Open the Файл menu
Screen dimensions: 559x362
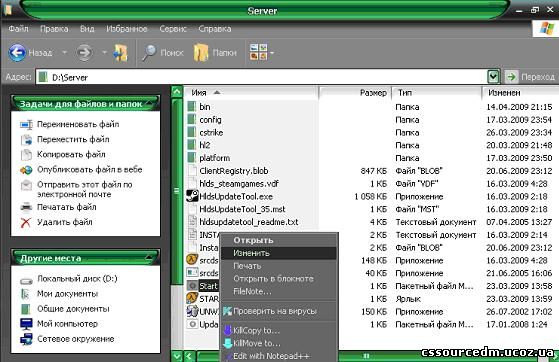tap(19, 29)
